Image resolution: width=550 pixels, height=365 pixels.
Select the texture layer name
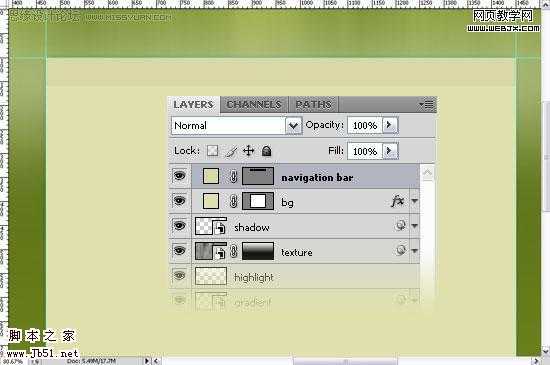297,252
